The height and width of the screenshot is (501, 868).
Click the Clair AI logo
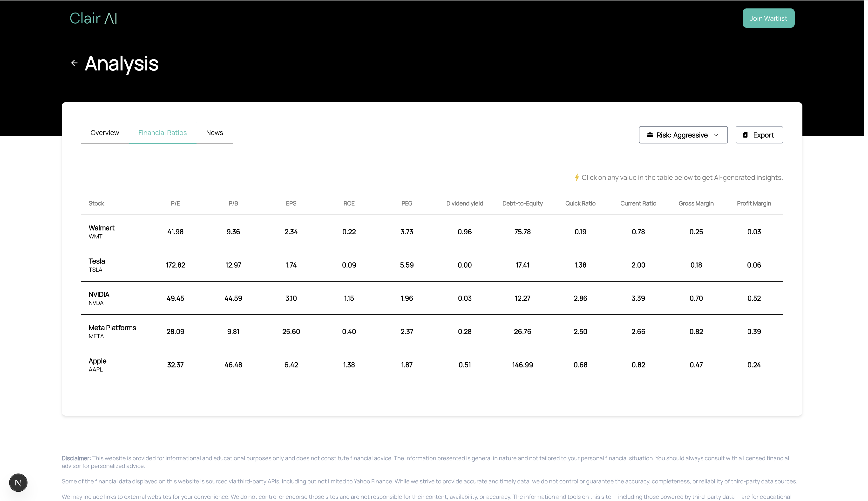point(94,18)
